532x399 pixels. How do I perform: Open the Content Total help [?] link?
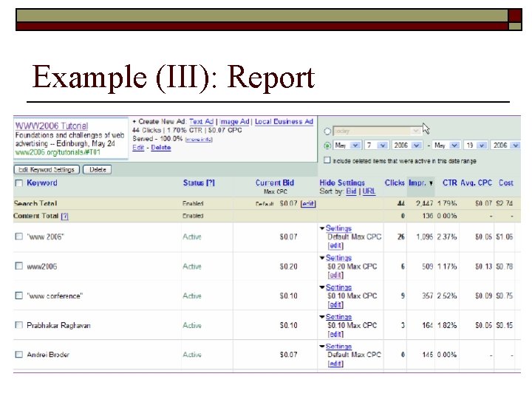pos(64,216)
